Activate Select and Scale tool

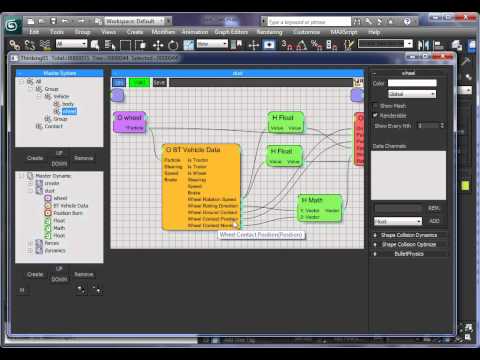[x=188, y=44]
